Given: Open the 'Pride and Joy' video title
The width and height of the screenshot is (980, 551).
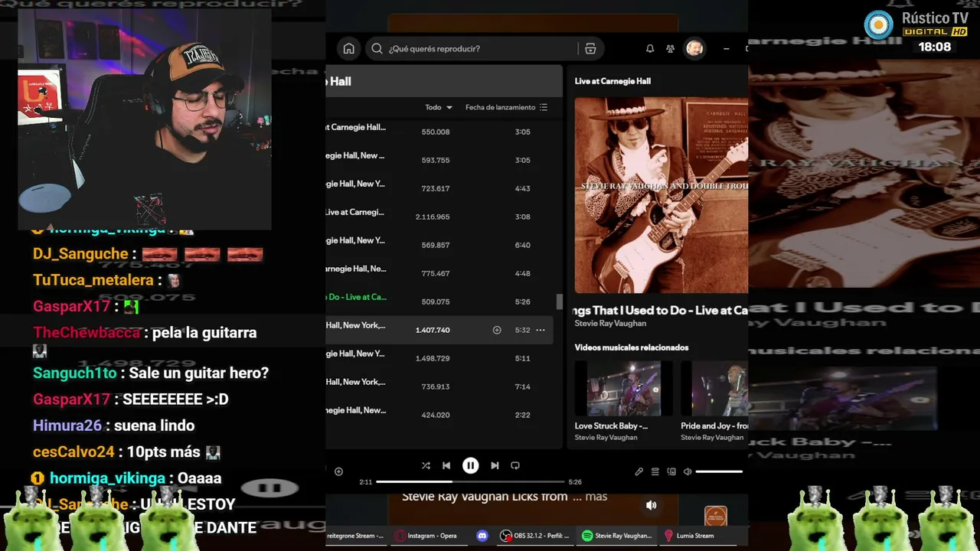Looking at the screenshot, I should (714, 426).
